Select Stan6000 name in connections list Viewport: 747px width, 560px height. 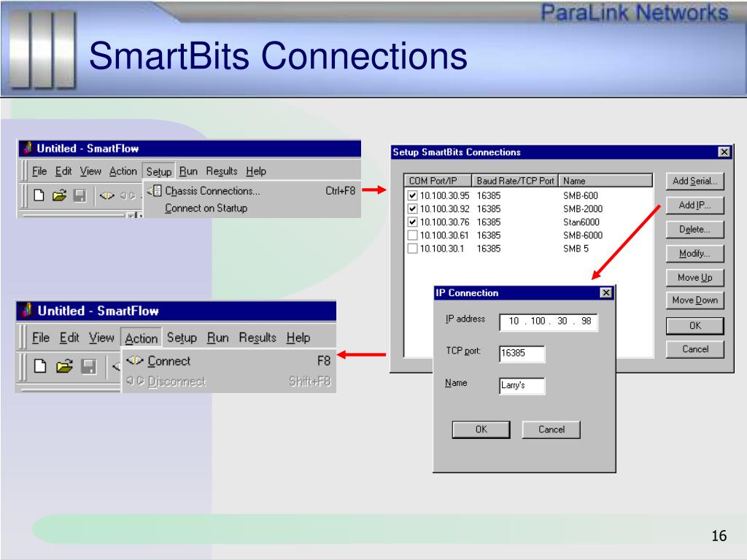(x=581, y=222)
